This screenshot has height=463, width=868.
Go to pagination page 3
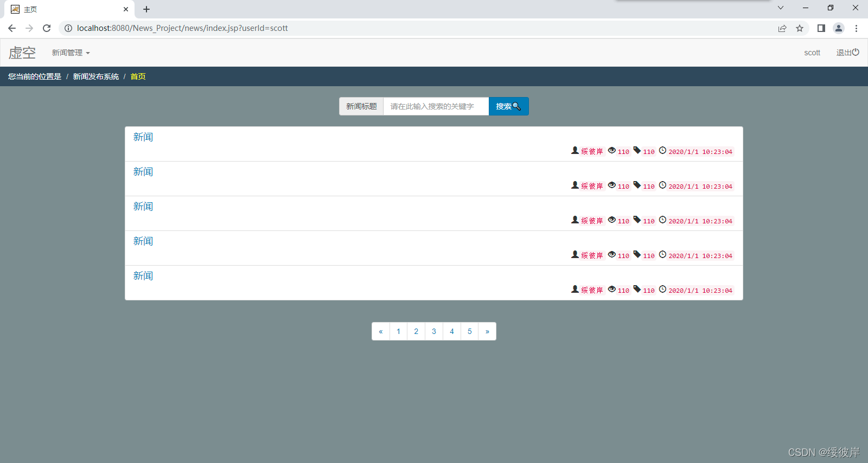(x=434, y=331)
